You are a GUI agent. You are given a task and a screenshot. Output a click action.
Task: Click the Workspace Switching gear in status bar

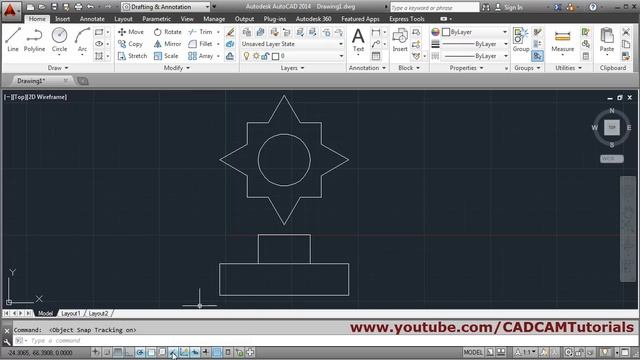569,352
